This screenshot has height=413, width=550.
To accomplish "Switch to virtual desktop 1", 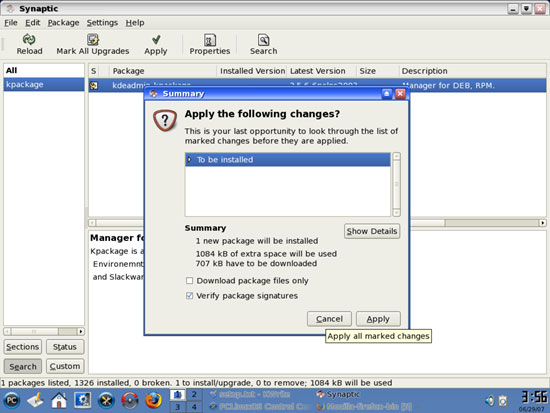I will [178, 394].
